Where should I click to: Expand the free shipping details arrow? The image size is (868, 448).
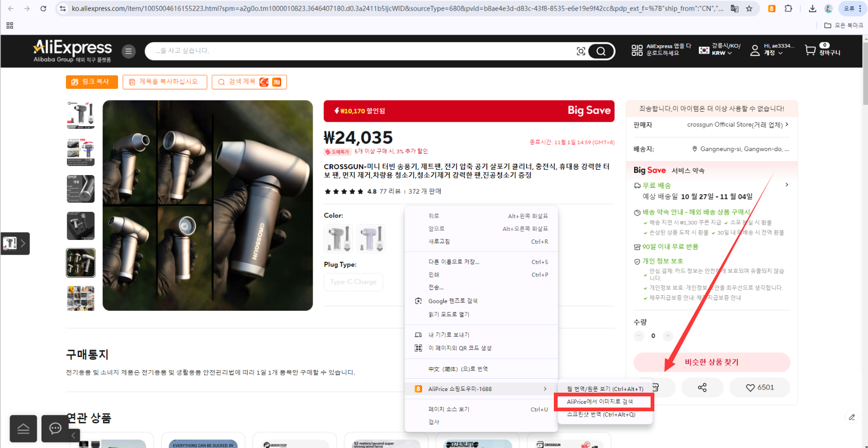pyautogui.click(x=787, y=185)
